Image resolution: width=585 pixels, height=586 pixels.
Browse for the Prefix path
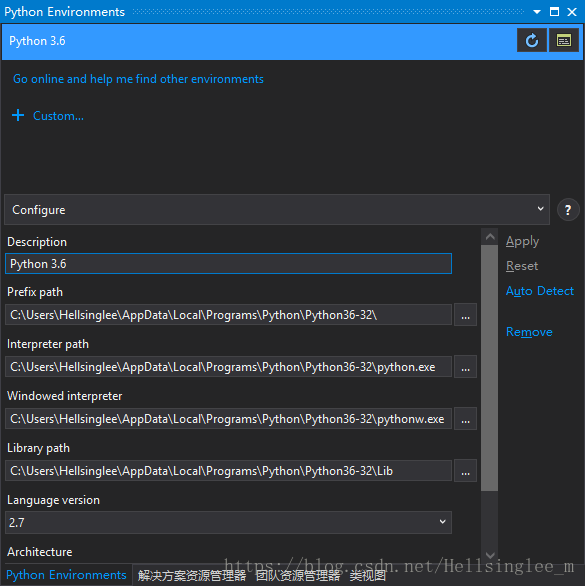pos(465,315)
